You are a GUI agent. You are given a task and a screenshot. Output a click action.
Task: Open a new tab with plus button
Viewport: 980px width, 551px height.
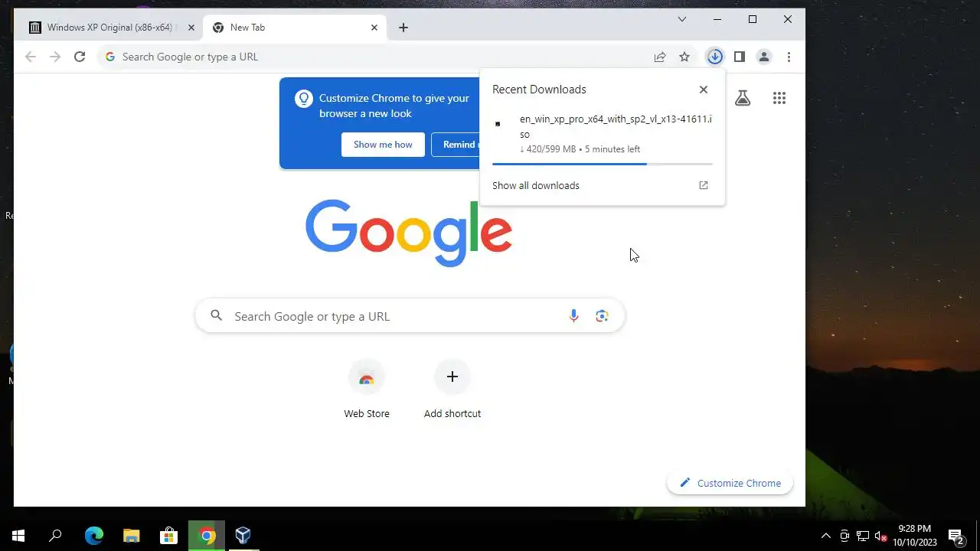point(403,28)
